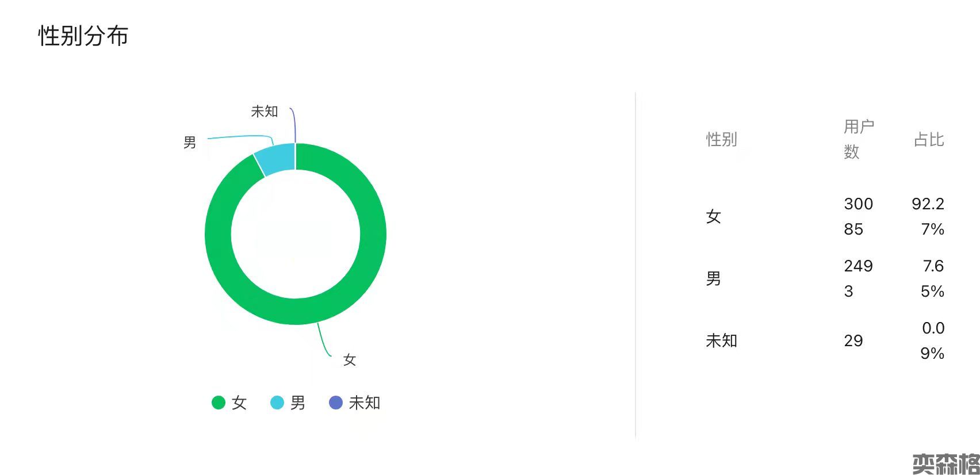Select the 未知 table row label
Viewport: 980px width, 475px height.
[721, 340]
